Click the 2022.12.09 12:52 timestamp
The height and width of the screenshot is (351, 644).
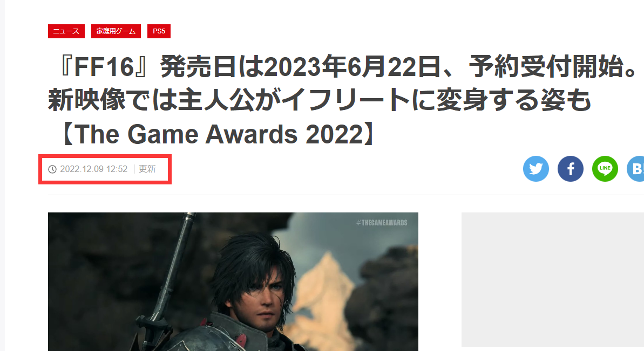(93, 169)
